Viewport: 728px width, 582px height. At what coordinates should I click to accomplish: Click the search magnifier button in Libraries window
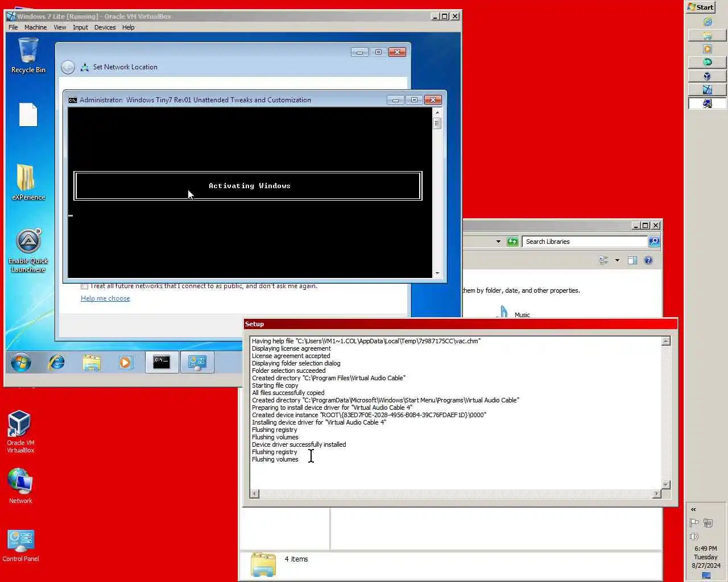[654, 242]
